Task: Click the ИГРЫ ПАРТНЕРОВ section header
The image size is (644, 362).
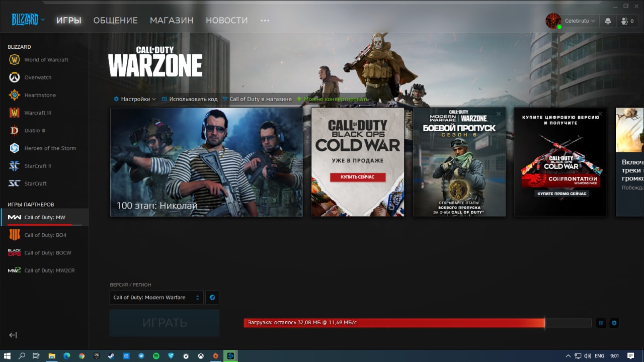Action: tap(31, 205)
